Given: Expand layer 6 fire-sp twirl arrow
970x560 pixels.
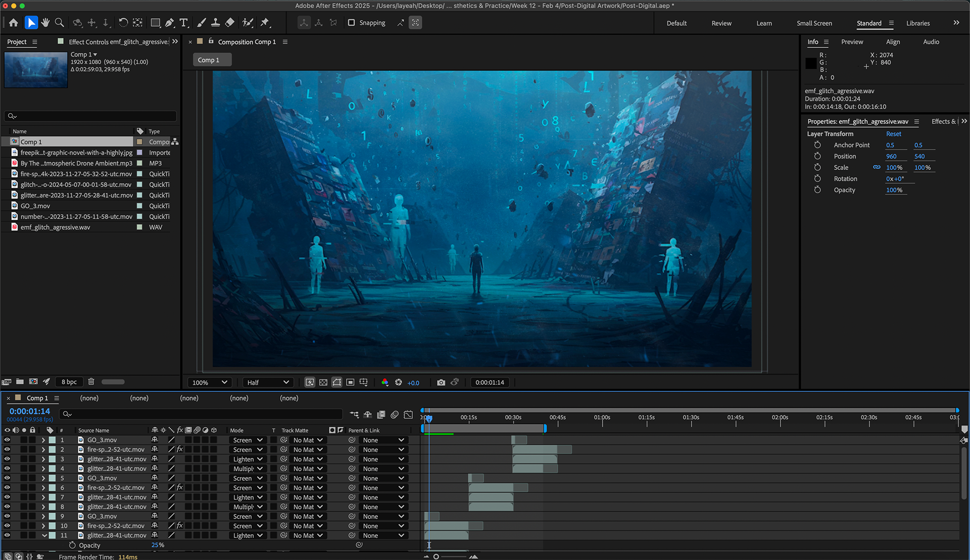Looking at the screenshot, I should click(x=43, y=488).
